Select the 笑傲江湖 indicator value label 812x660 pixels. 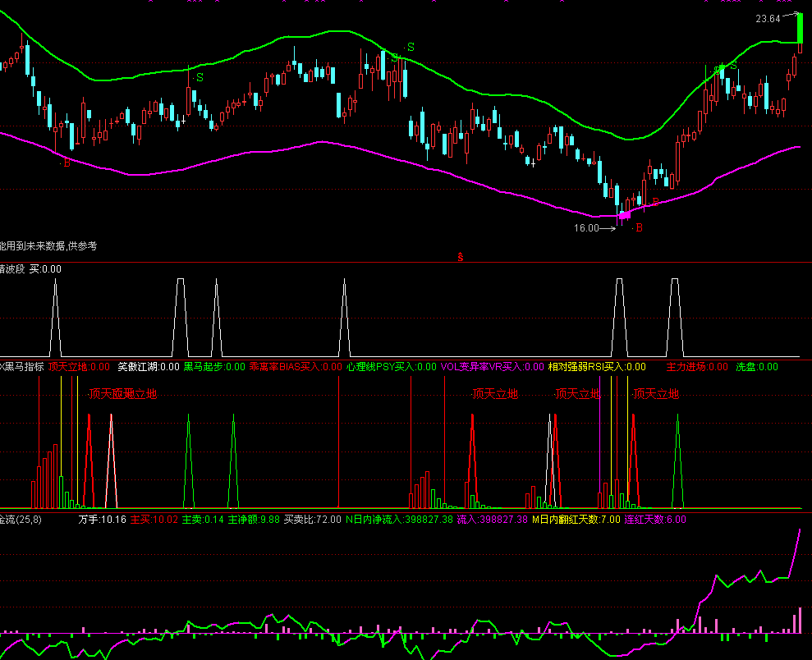(x=149, y=367)
